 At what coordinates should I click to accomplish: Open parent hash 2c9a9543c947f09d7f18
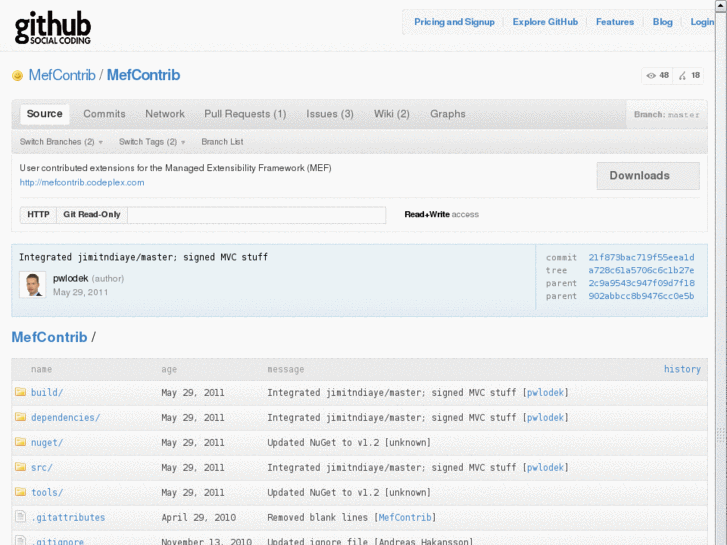click(641, 283)
